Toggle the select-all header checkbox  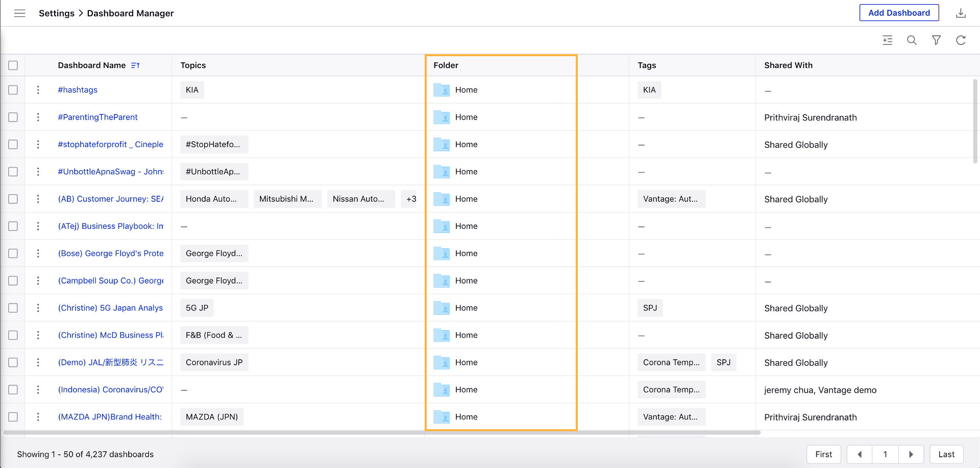pos(13,65)
